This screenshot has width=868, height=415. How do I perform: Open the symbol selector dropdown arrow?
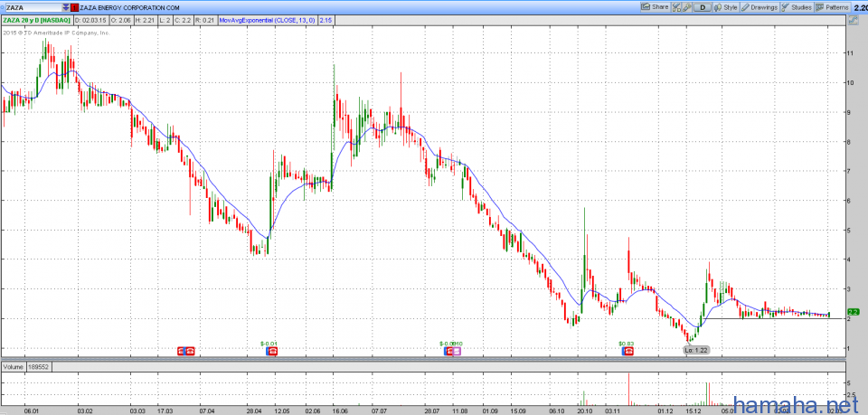pos(66,8)
